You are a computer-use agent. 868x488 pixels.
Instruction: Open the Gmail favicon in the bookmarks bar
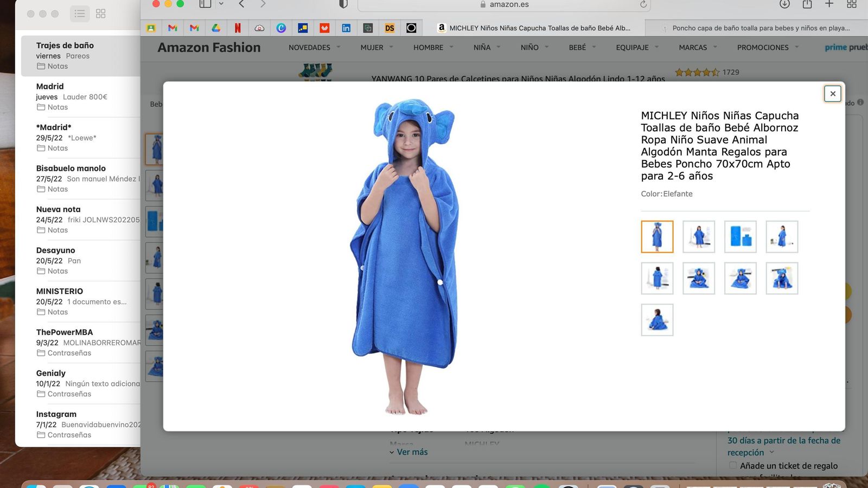click(x=172, y=28)
